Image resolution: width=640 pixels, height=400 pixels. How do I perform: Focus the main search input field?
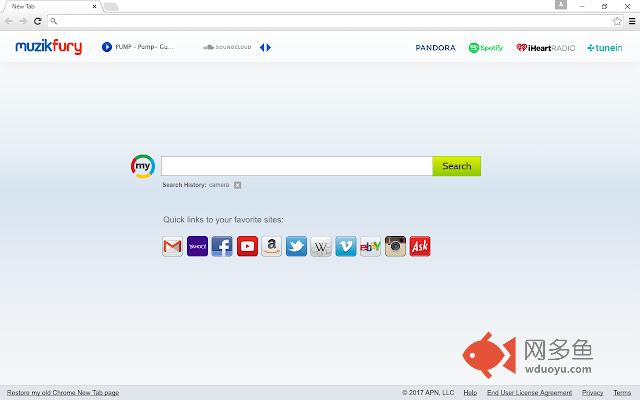[297, 166]
